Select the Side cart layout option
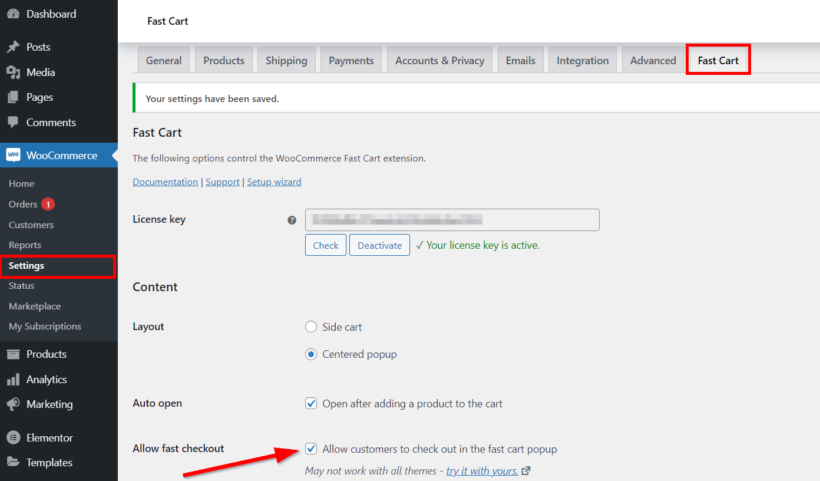The height and width of the screenshot is (481, 820). pyautogui.click(x=311, y=327)
